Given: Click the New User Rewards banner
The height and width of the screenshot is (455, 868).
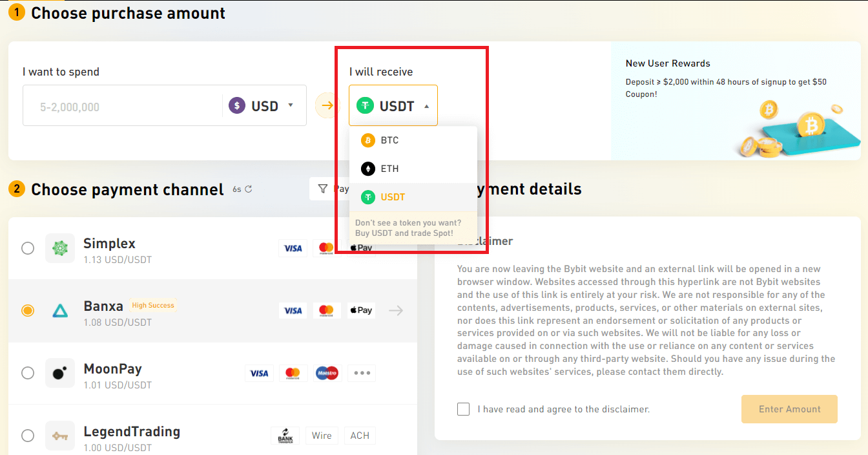Looking at the screenshot, I should coord(735,101).
